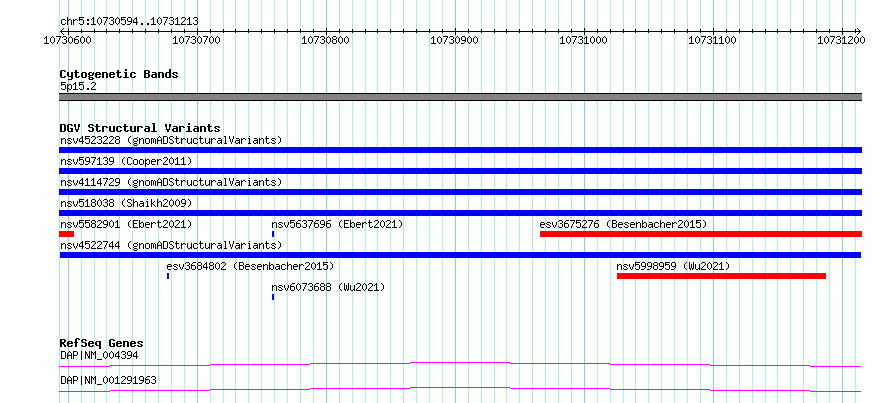Click ruler position 10731000
Screen dimensions: 890x403
tap(583, 40)
